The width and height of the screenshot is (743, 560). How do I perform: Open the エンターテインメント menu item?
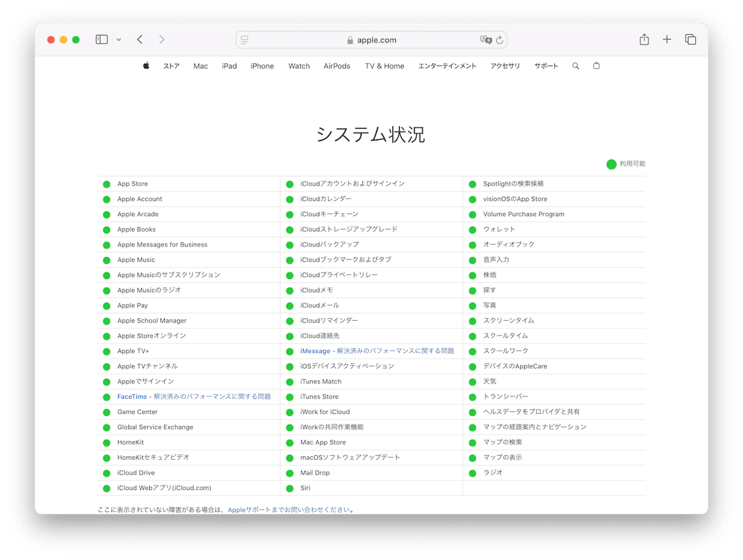(447, 66)
